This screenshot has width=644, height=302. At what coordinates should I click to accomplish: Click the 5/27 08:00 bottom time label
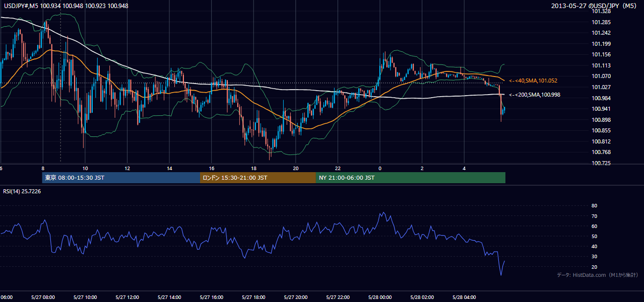tap(43, 297)
